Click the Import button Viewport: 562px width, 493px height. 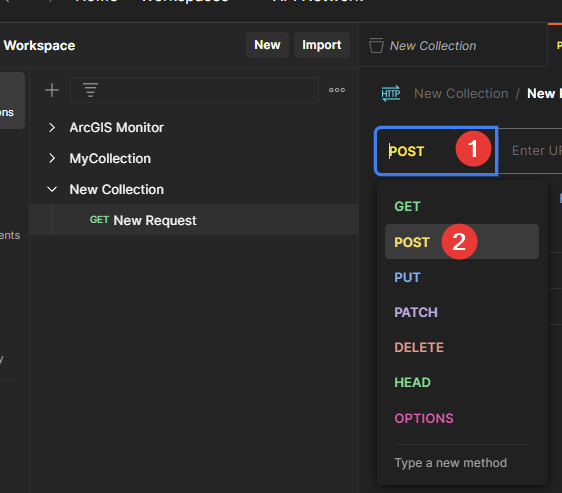[322, 45]
